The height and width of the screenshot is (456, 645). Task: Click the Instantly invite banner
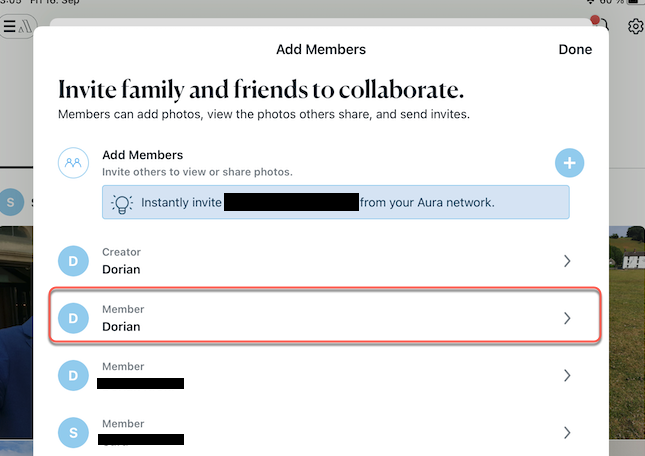click(335, 202)
